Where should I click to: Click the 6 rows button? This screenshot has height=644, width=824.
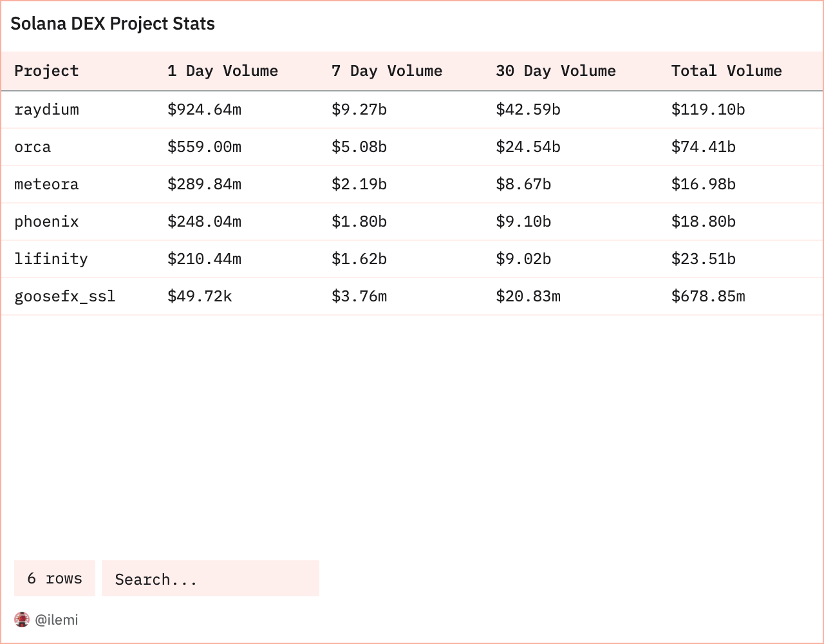pos(54,578)
